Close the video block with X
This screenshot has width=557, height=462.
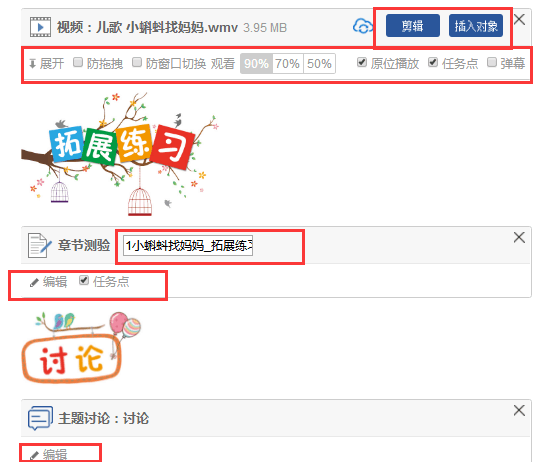coord(519,20)
